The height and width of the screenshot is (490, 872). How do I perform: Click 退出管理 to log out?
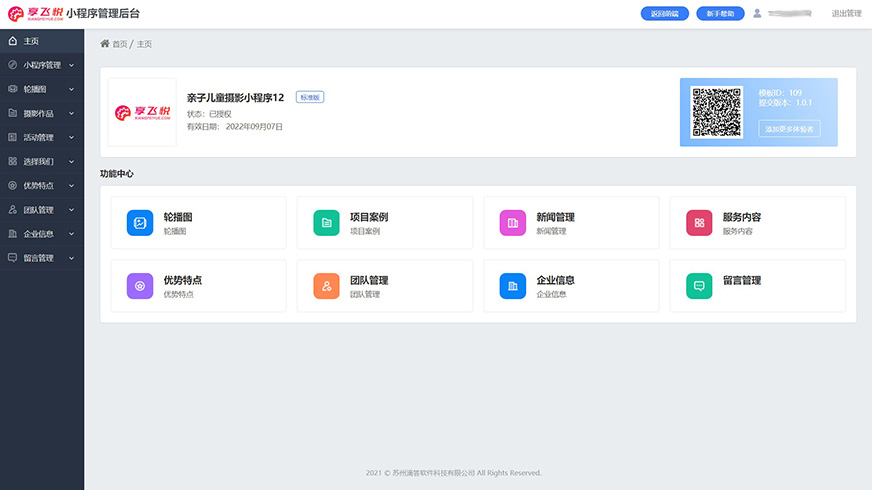[846, 14]
